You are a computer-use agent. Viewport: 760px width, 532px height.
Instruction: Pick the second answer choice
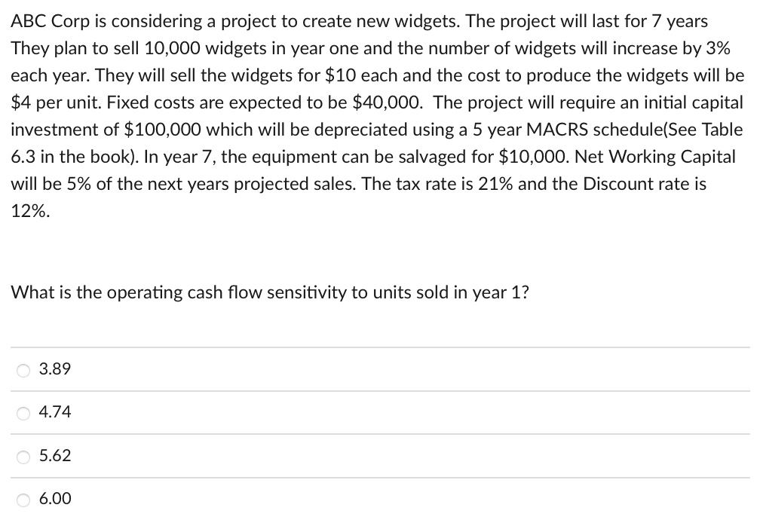tap(55, 412)
